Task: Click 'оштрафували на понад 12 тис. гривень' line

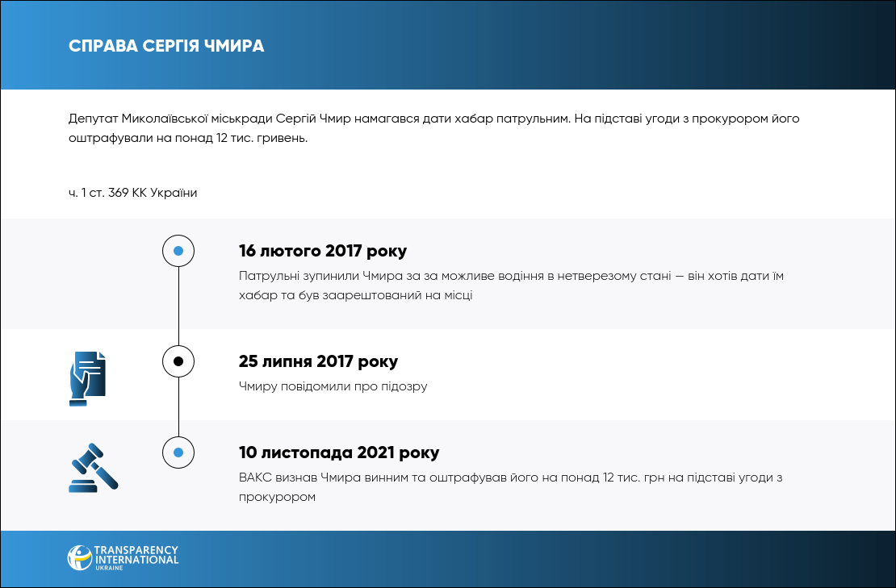Action: 188,138
